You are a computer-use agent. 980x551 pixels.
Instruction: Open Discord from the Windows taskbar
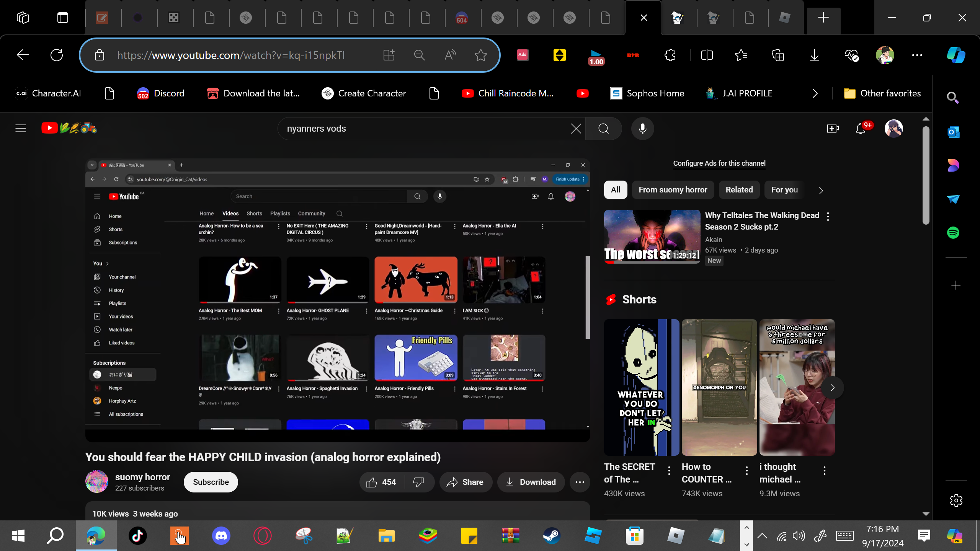(221, 536)
